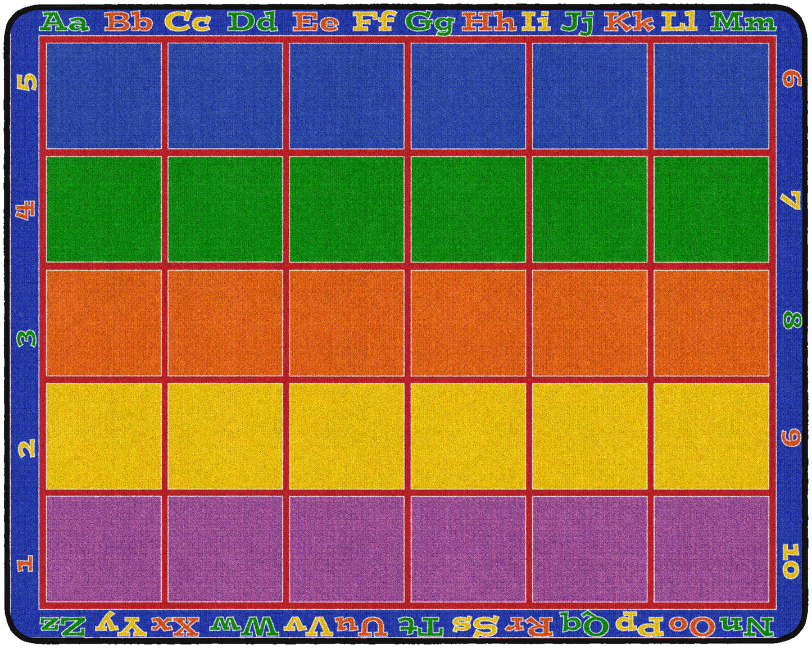Viewport: 812px width, 648px height.
Task: Pick the fourth yellow square from the left
Action: tap(468, 436)
